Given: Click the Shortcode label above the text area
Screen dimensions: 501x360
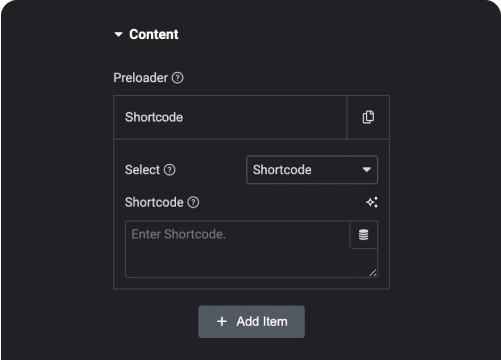Looking at the screenshot, I should pos(154,202).
